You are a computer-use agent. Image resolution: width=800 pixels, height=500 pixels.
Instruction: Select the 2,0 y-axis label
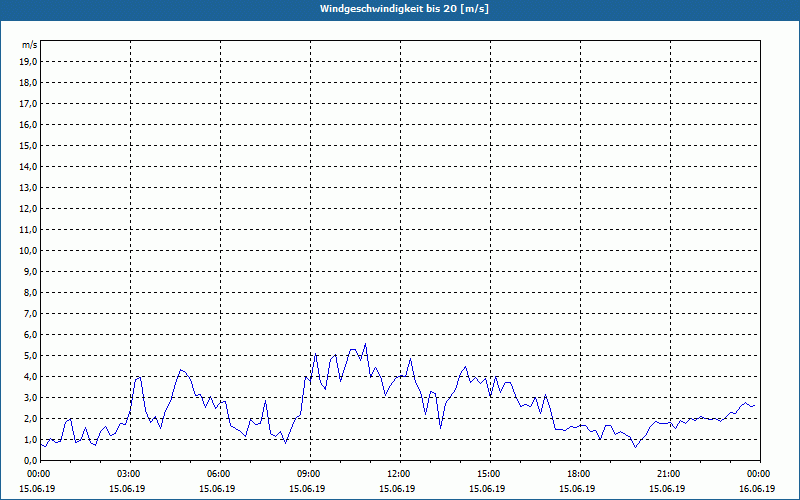[31, 418]
